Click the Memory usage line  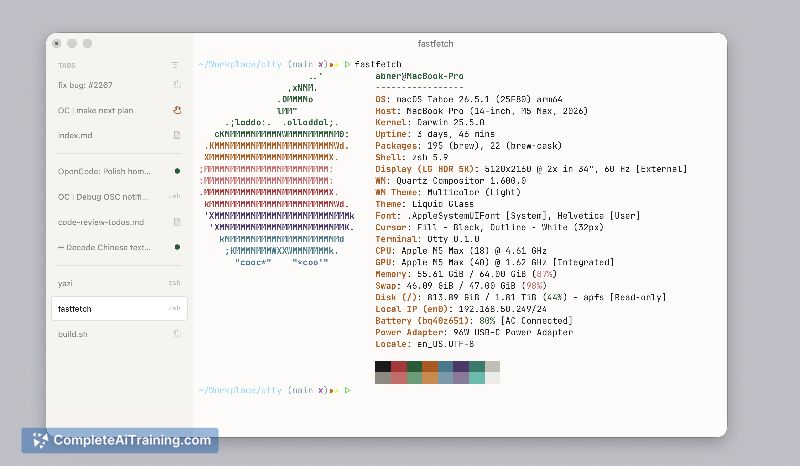pyautogui.click(x=466, y=274)
